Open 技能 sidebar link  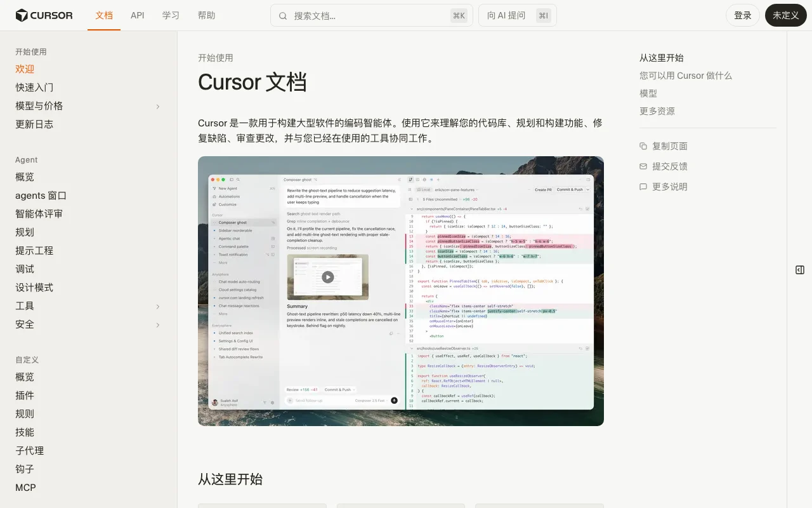click(x=25, y=432)
